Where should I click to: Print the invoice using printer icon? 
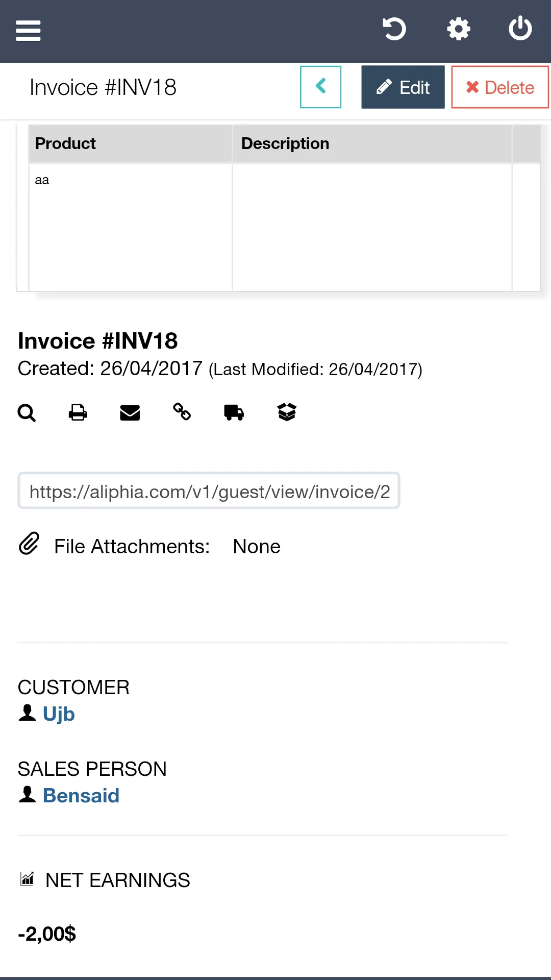pos(78,412)
